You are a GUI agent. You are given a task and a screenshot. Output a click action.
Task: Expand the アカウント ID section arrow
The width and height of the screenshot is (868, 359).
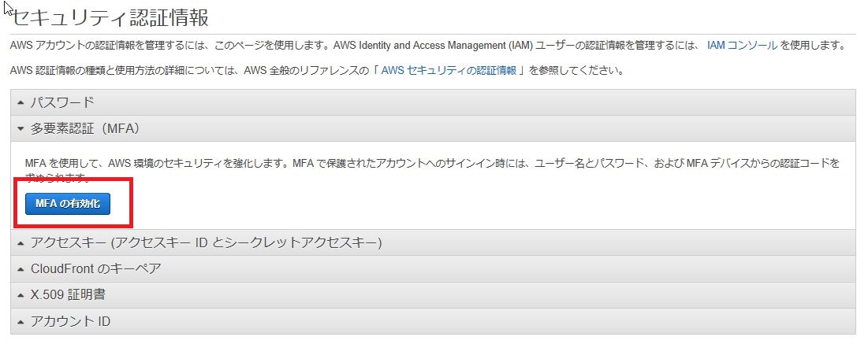pyautogui.click(x=20, y=321)
